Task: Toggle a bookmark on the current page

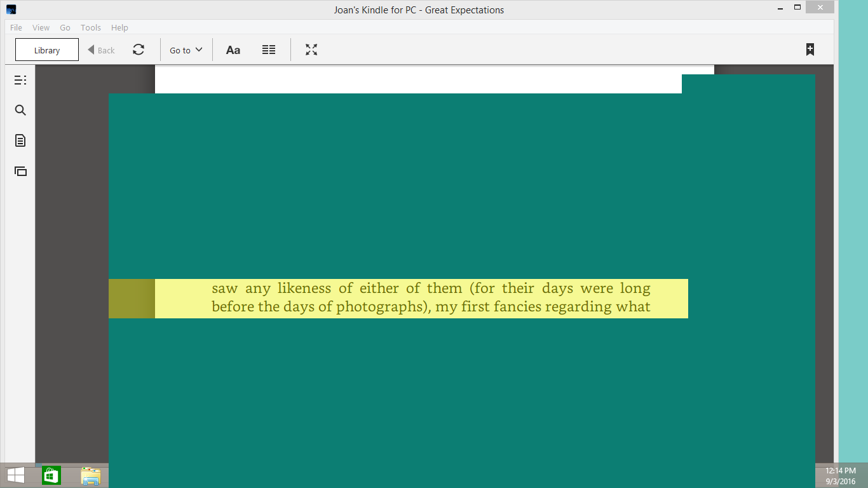Action: click(x=810, y=48)
